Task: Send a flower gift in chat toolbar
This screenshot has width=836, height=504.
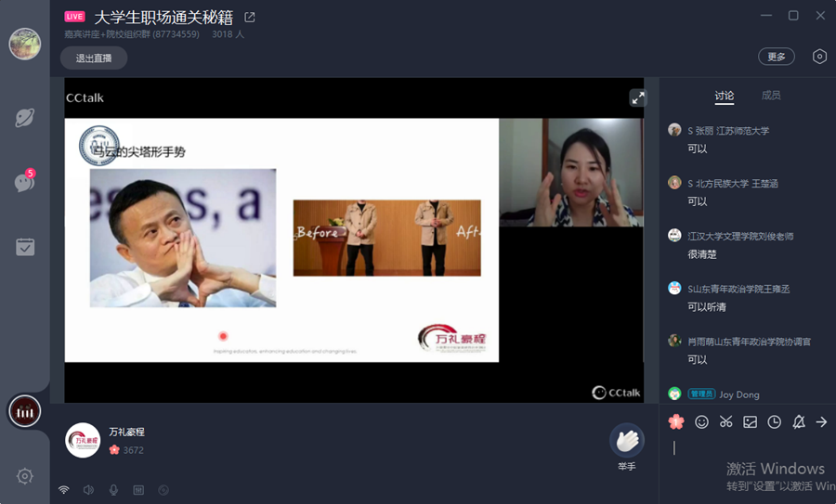Action: (676, 421)
